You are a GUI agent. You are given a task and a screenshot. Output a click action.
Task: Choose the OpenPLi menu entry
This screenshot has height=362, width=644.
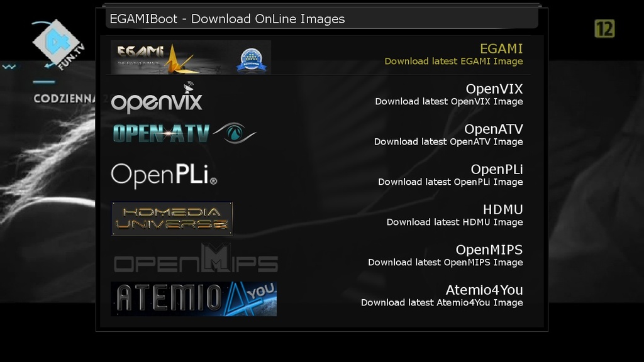(x=318, y=176)
